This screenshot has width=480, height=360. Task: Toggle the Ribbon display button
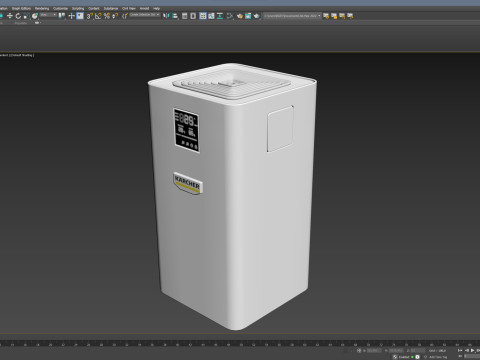click(203, 16)
